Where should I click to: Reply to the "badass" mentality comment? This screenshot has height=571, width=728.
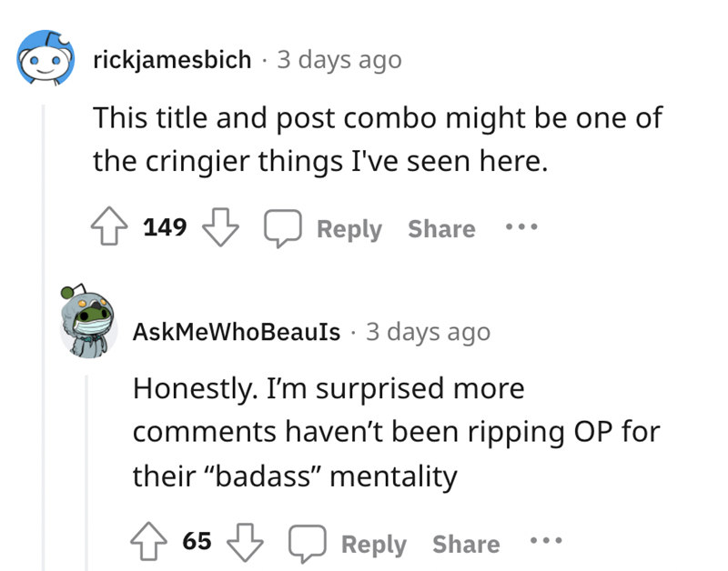point(374,545)
